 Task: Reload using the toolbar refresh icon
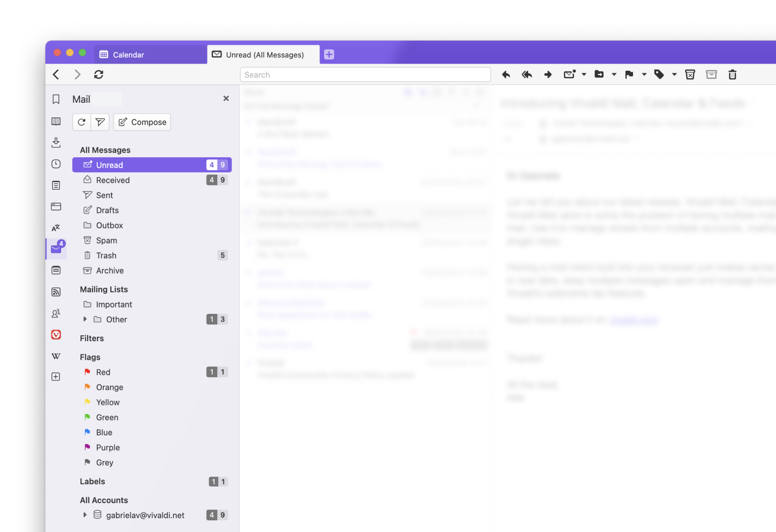[99, 75]
